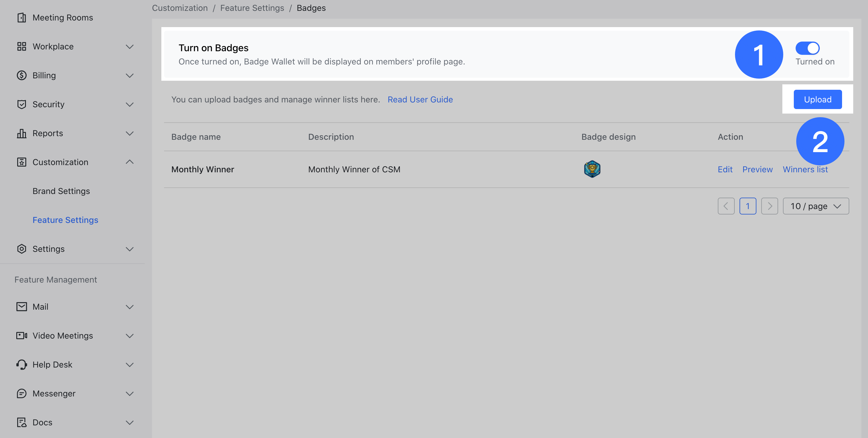Go to Feature Settings via breadcrumb

pos(252,8)
